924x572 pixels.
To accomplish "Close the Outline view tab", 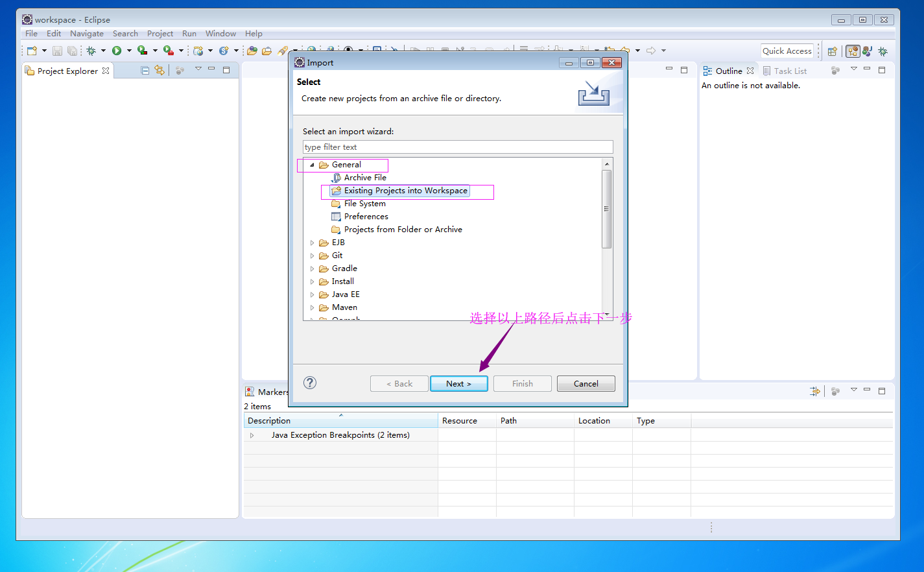I will (750, 71).
